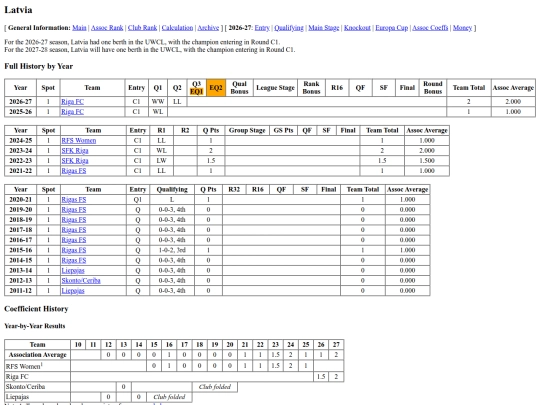Open Rigas FS in the 2021-22 row
540x405 pixels.
coord(74,171)
